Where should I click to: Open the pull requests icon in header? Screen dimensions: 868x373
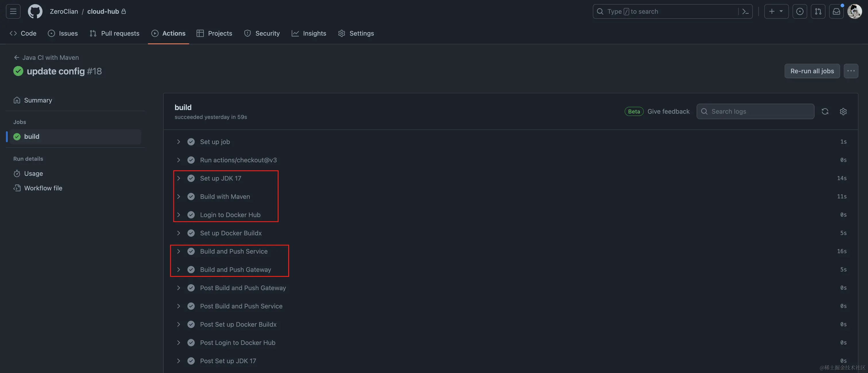coord(818,11)
